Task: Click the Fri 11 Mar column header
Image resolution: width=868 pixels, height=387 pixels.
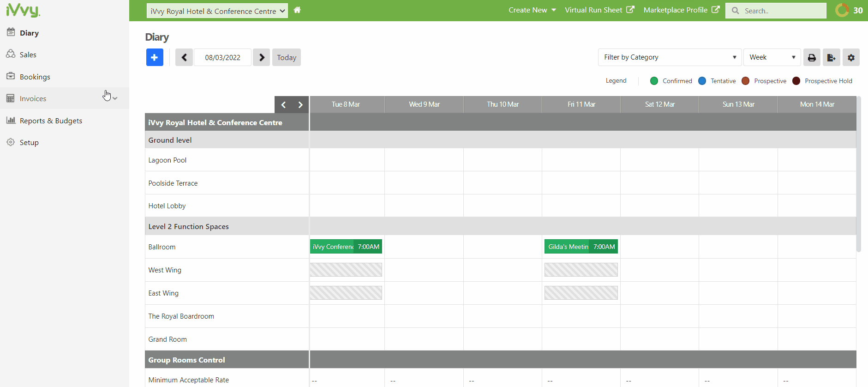Action: (581, 104)
